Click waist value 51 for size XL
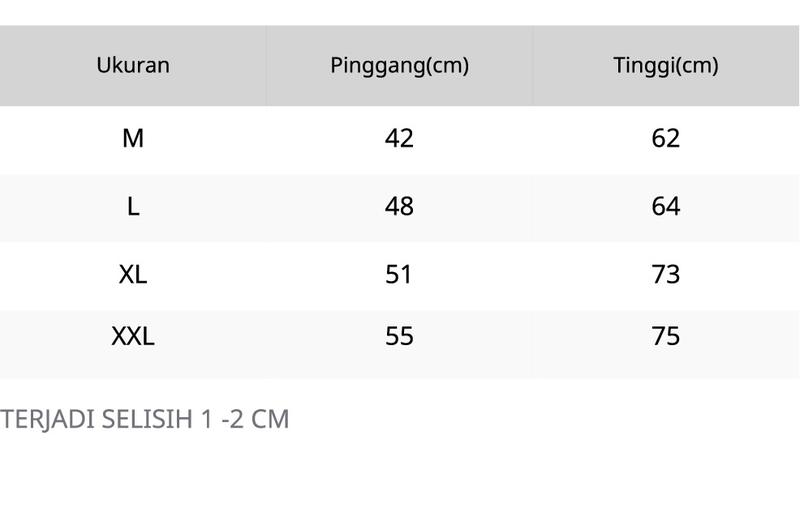Image resolution: width=800 pixels, height=512 pixels. (x=399, y=274)
